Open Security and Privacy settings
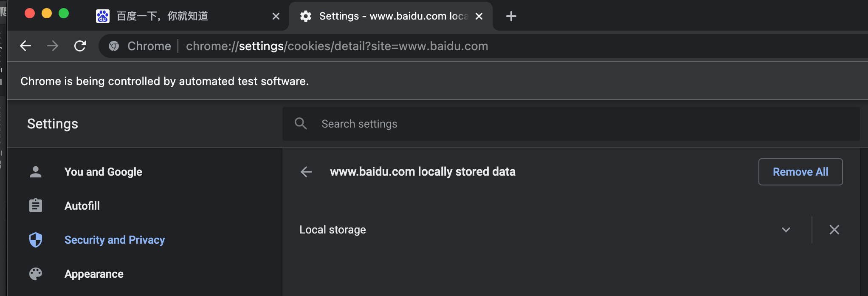 (115, 240)
